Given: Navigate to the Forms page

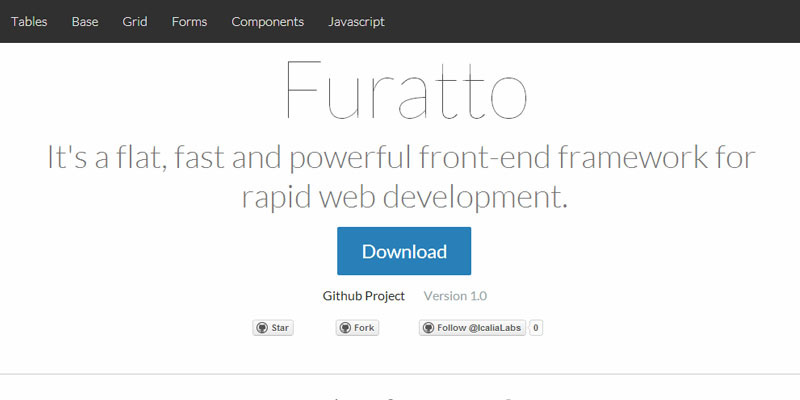Looking at the screenshot, I should 189,21.
